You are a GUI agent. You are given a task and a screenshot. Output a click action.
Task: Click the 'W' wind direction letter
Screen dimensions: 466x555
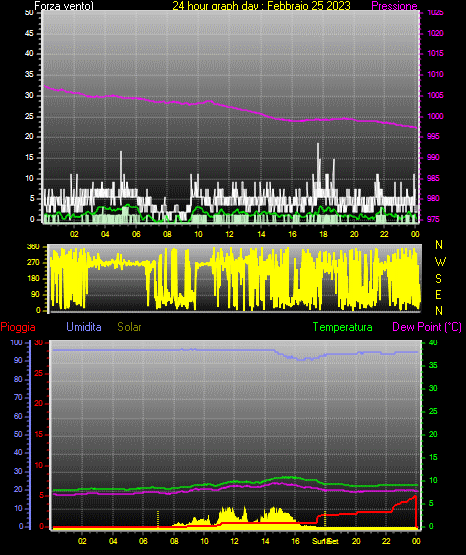click(x=440, y=262)
